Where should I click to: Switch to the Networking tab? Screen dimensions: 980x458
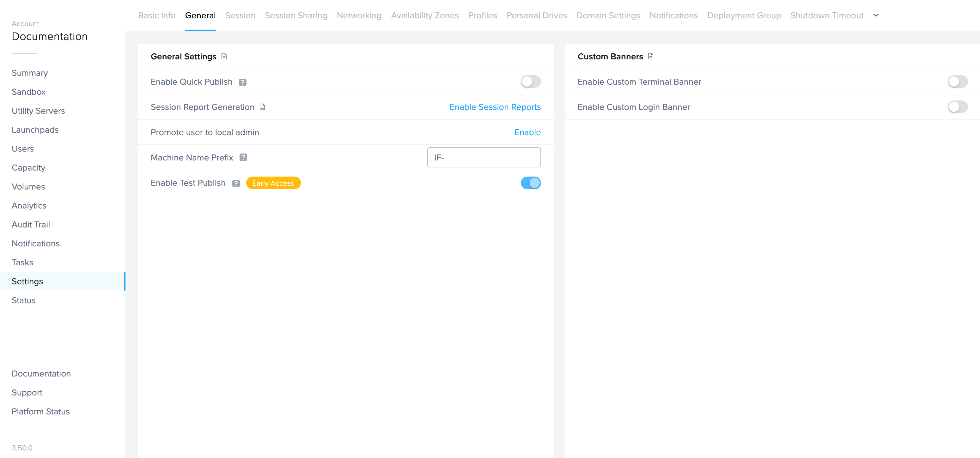click(359, 15)
